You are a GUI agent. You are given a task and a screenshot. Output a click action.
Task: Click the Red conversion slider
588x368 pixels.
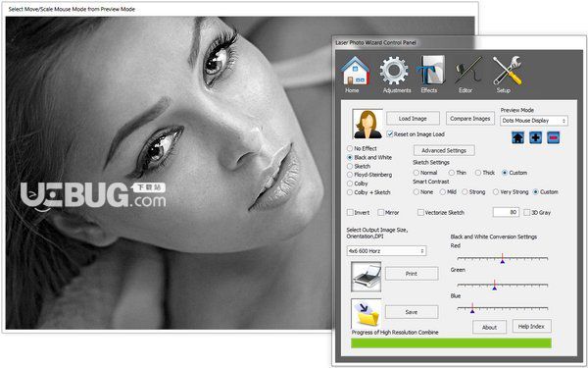coord(503,258)
